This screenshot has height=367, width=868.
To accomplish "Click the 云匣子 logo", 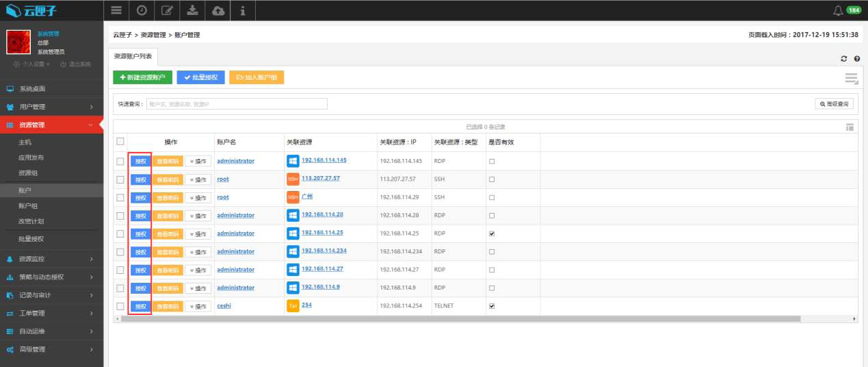I will [x=33, y=10].
